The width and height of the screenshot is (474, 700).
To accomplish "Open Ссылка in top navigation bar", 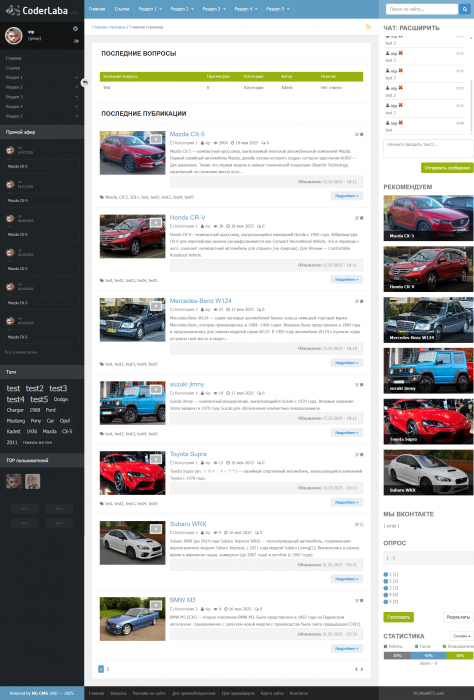I will click(x=122, y=9).
